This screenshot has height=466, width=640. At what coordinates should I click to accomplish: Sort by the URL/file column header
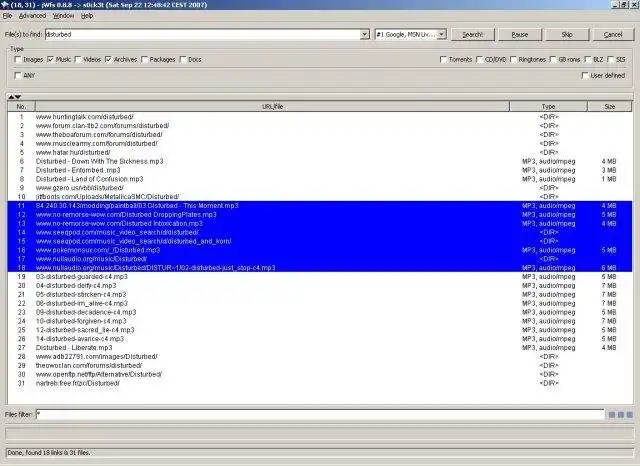point(273,107)
